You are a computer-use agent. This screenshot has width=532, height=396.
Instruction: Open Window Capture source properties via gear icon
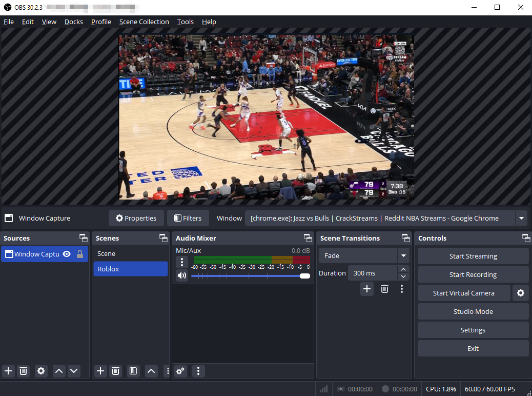[41, 371]
